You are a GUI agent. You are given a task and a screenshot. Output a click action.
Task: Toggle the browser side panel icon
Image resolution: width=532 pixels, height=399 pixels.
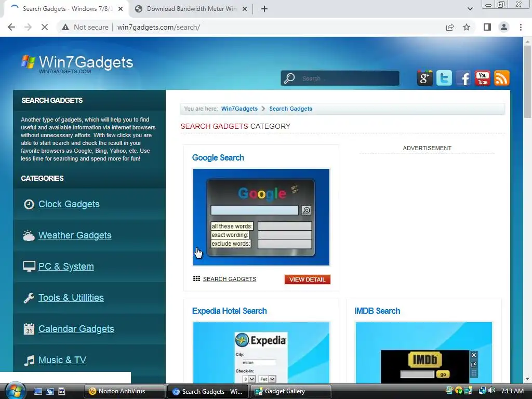pos(487,27)
